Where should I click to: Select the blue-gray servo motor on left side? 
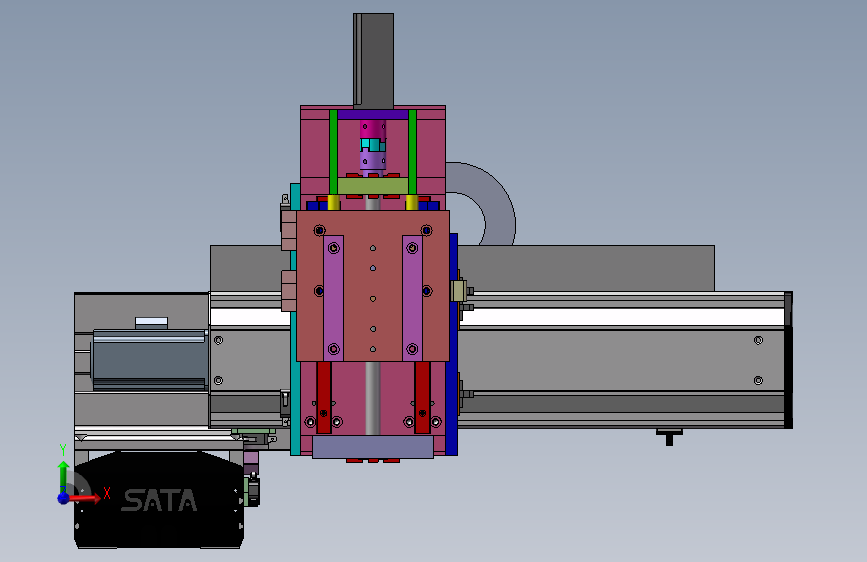click(x=149, y=360)
